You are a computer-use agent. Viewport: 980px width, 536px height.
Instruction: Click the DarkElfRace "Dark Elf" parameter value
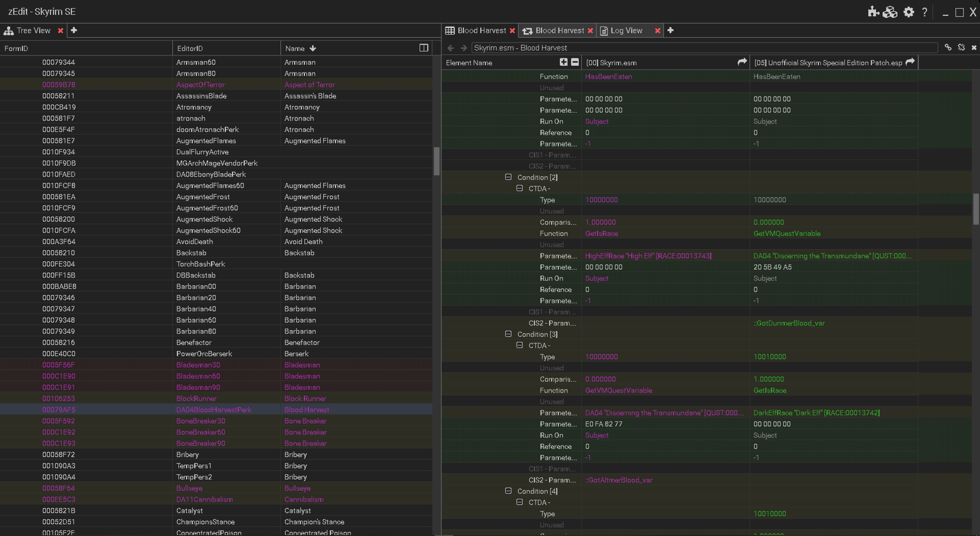[817, 412]
